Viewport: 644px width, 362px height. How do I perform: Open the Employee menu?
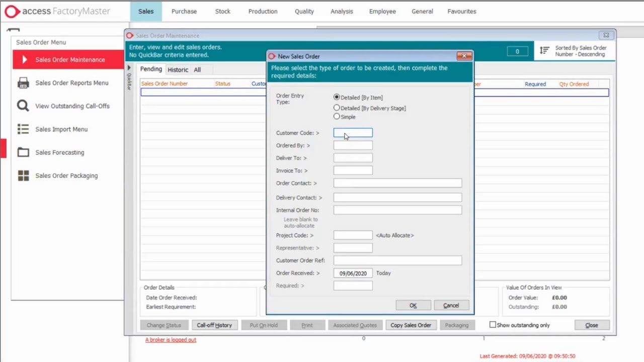[x=382, y=11]
